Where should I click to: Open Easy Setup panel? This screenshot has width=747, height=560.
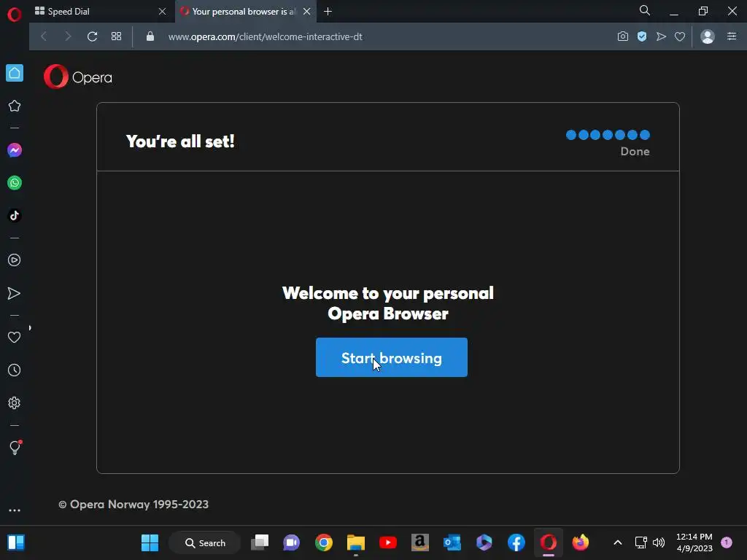click(732, 36)
